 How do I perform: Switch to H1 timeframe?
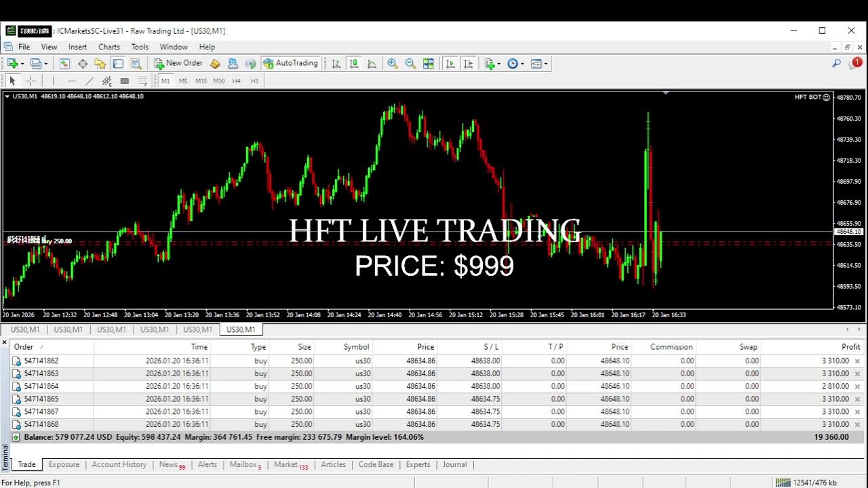click(x=254, y=81)
